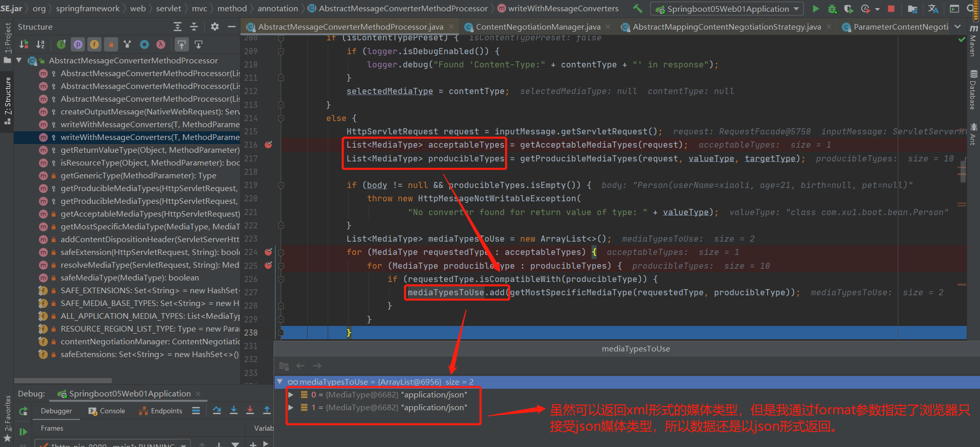This screenshot has height=447, width=980.
Task: Expand the element 0 MediaType node
Action: point(291,394)
